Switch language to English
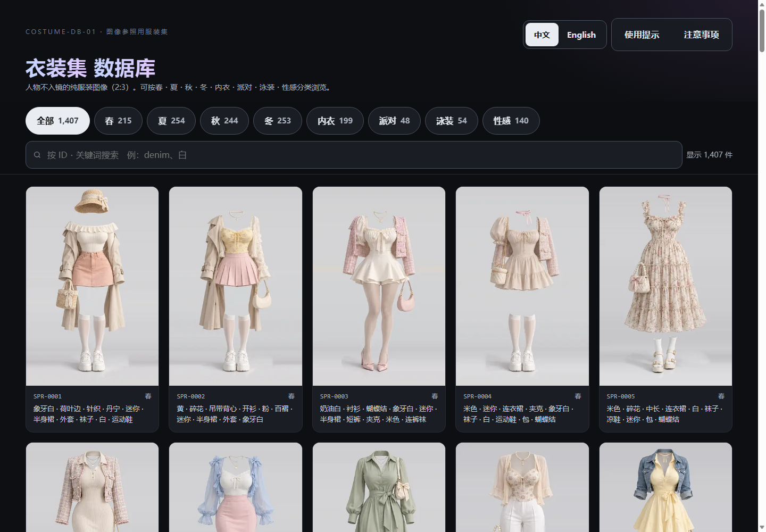Screen dimensions: 766x532 pyautogui.click(x=581, y=35)
